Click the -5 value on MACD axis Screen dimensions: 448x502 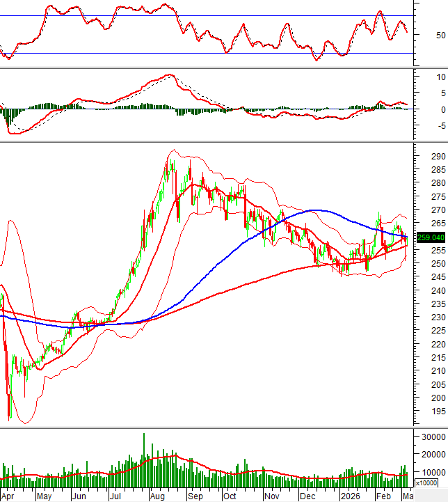pos(440,126)
